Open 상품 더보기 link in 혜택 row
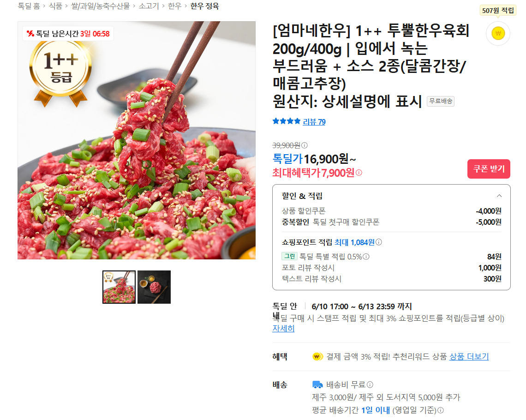526x420 pixels. tap(469, 357)
